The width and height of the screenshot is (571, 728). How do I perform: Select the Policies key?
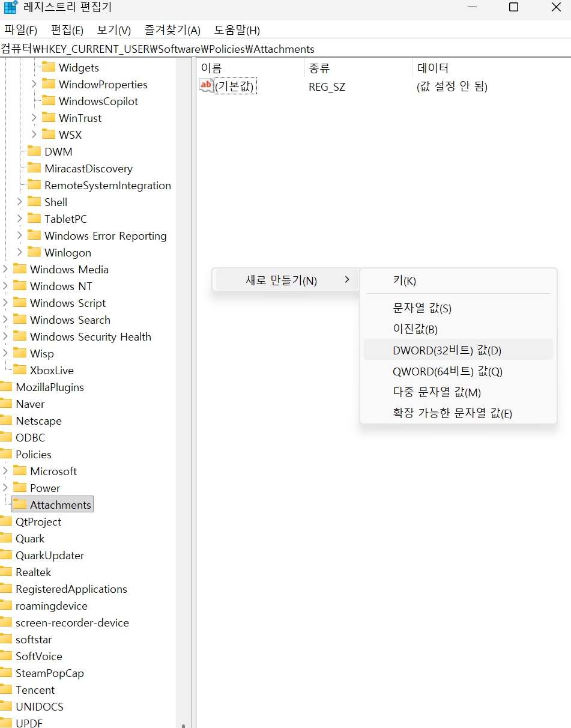coord(34,454)
